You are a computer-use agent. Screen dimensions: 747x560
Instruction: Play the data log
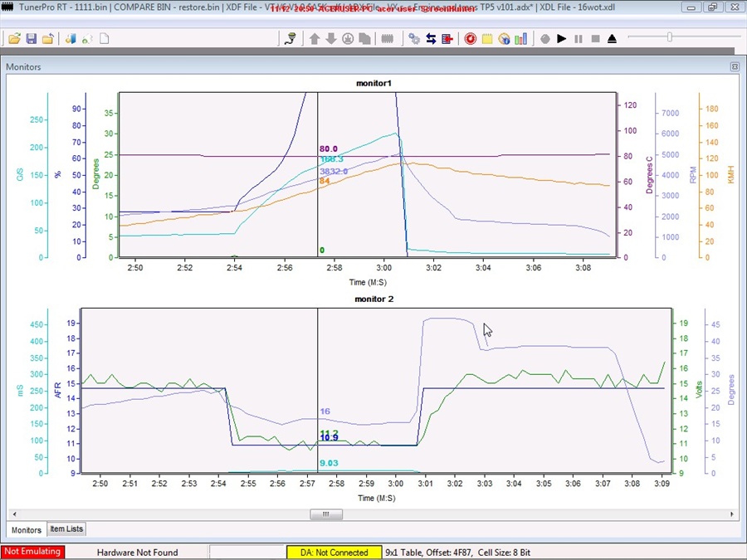[x=562, y=39]
